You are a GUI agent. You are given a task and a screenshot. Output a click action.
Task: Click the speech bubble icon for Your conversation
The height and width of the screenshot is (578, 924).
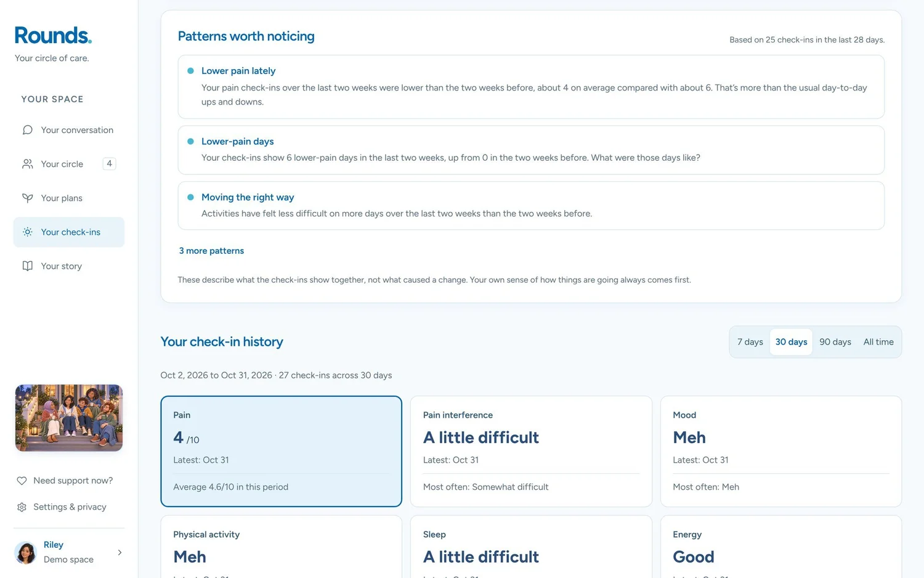28,130
